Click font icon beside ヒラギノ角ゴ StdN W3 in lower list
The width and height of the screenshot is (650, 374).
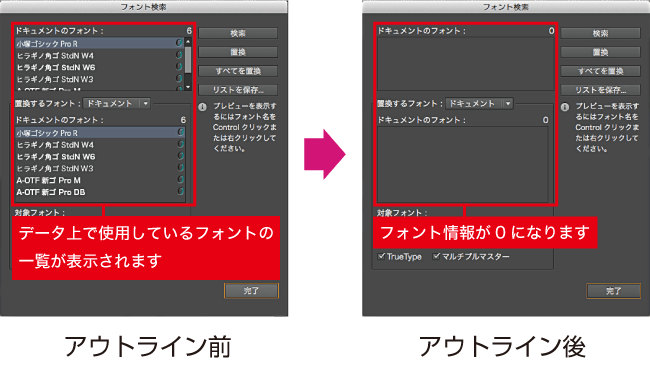point(181,168)
